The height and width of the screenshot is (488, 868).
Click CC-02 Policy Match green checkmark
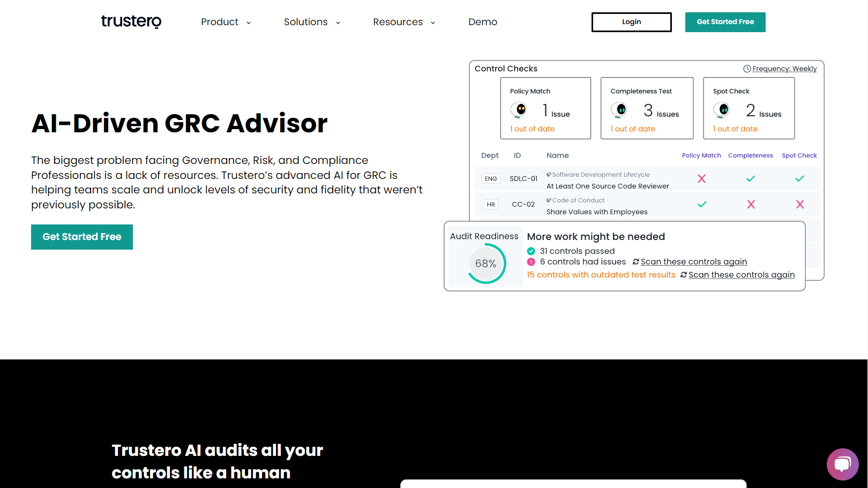tap(702, 204)
